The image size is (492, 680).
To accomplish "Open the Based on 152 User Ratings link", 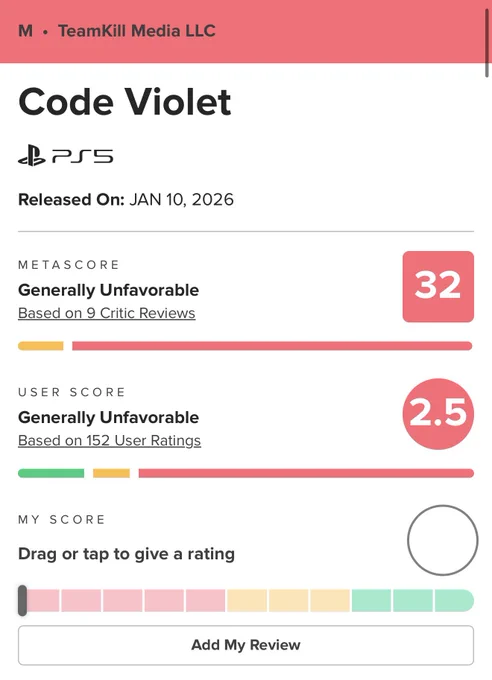I will click(x=109, y=441).
